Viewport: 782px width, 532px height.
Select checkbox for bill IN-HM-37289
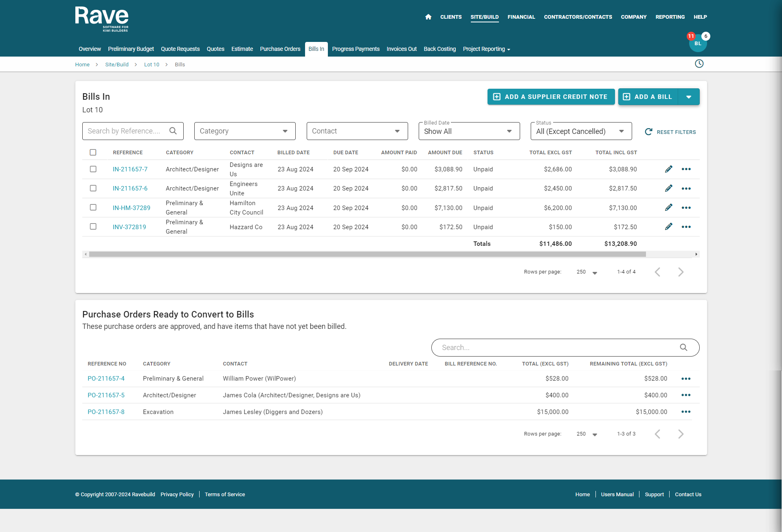[93, 207]
